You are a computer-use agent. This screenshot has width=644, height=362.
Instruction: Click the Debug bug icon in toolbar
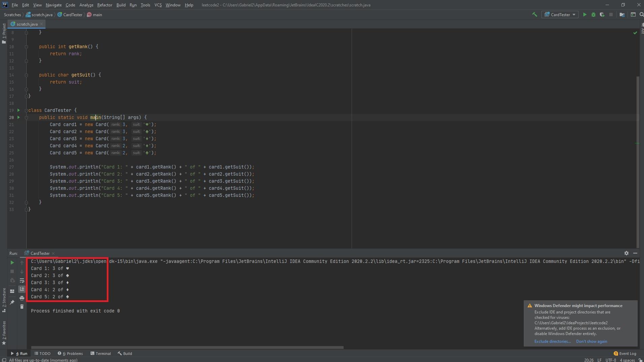pos(593,14)
